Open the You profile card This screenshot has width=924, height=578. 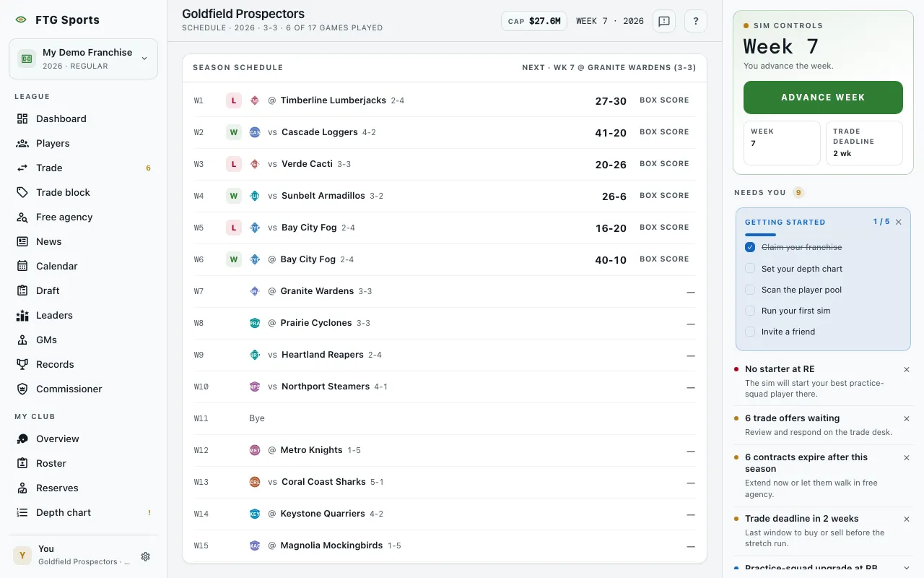pos(84,555)
